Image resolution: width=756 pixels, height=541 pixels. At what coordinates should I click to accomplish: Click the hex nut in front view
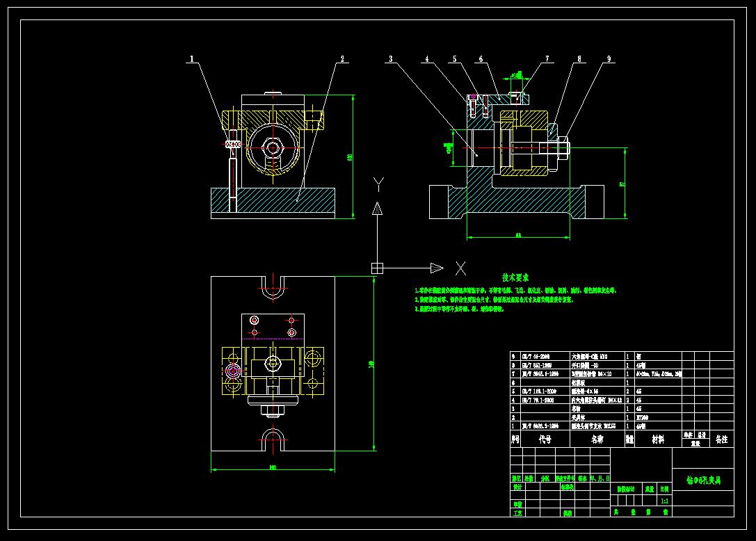coord(273,147)
